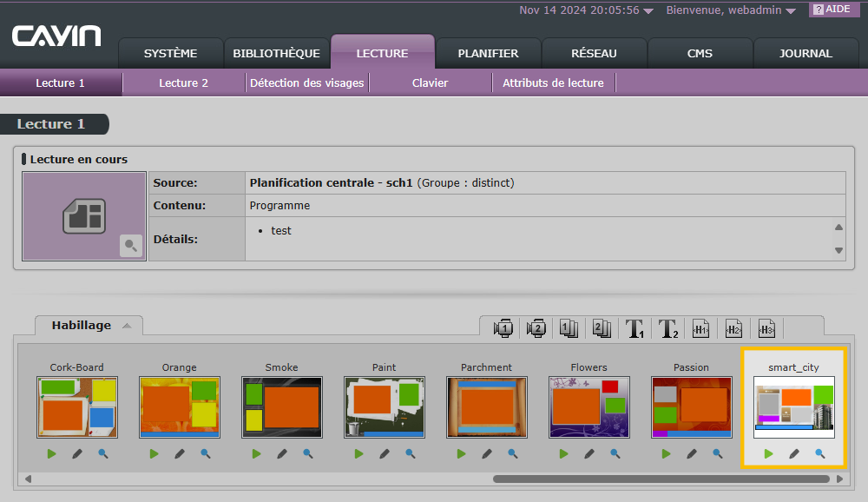Open the PLANIFIER main tab

coord(488,53)
